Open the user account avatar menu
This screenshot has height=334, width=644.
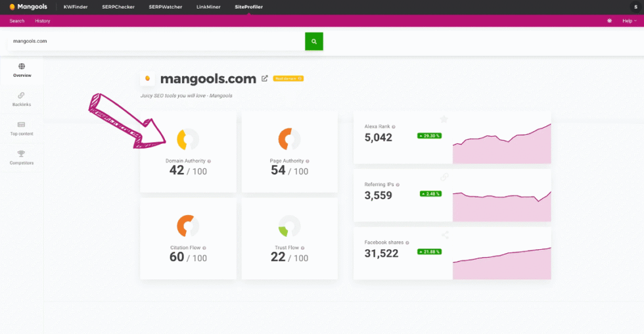(635, 7)
